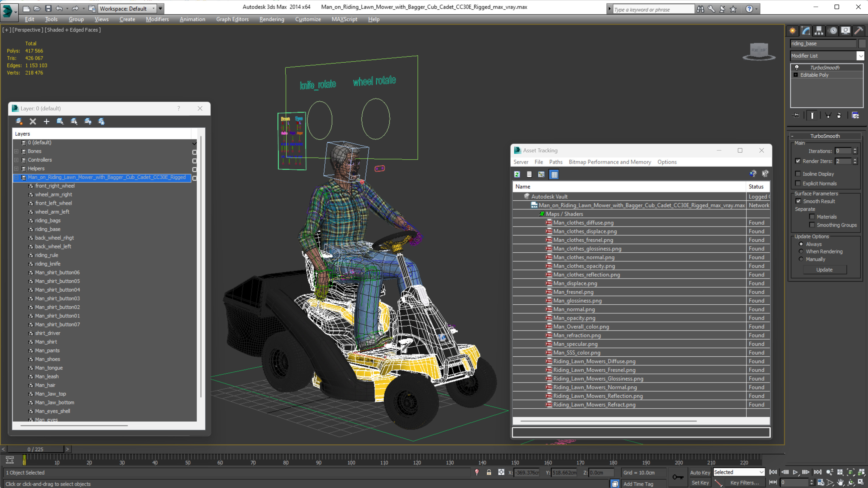This screenshot has height=488, width=868.
Task: Expand the Bones layer
Action: (x=16, y=151)
